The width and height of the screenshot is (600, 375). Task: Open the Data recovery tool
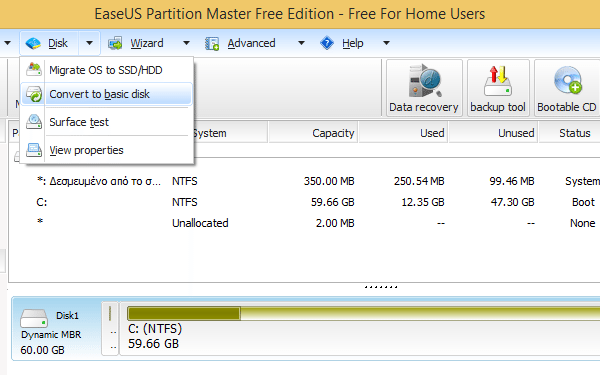tap(424, 88)
